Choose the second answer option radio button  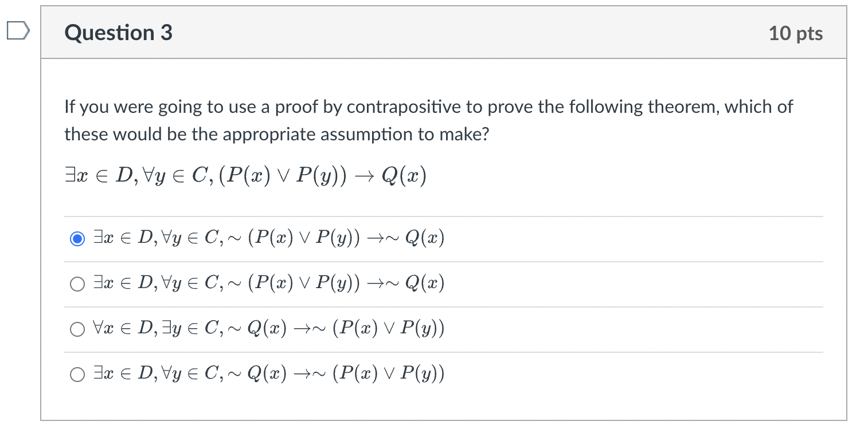[77, 283]
